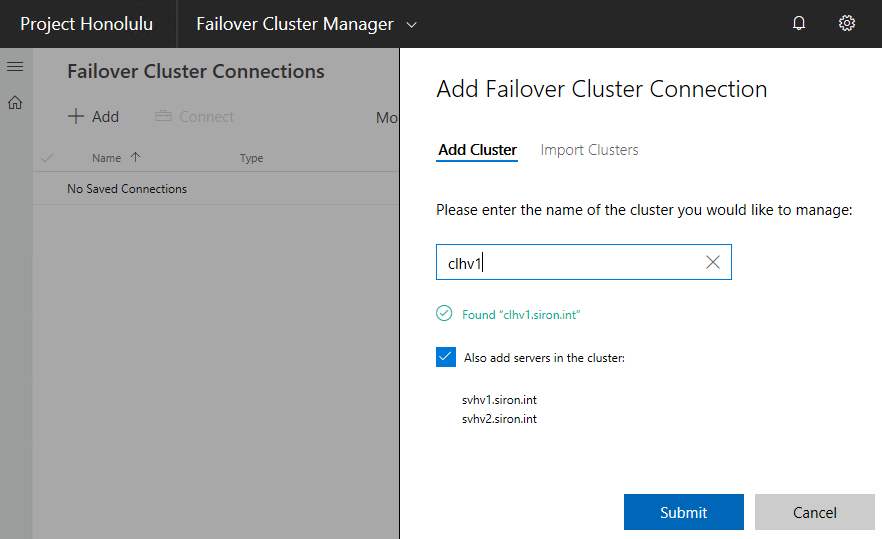
Task: Toggle the hamburger navigation menu
Action: pos(15,66)
